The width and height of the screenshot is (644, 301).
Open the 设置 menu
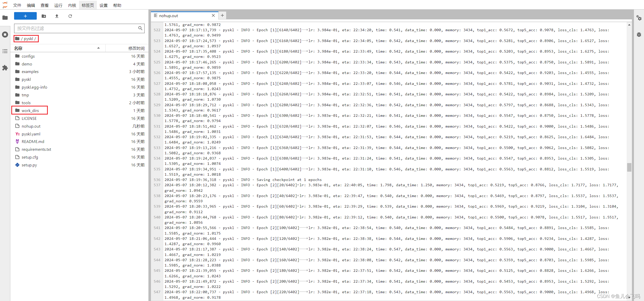point(103,5)
